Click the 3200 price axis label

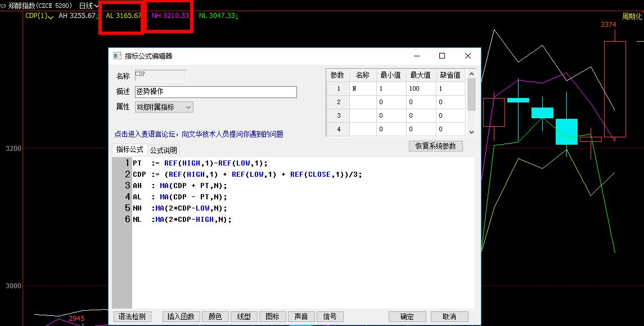pos(13,149)
